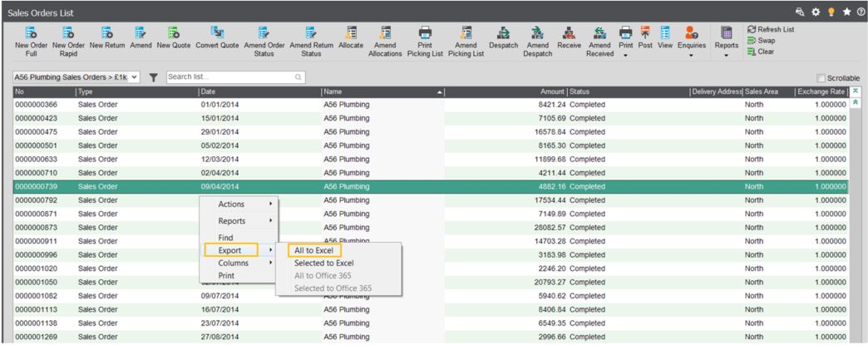Expand the Columns submenu
The image size is (868, 345).
point(239,263)
